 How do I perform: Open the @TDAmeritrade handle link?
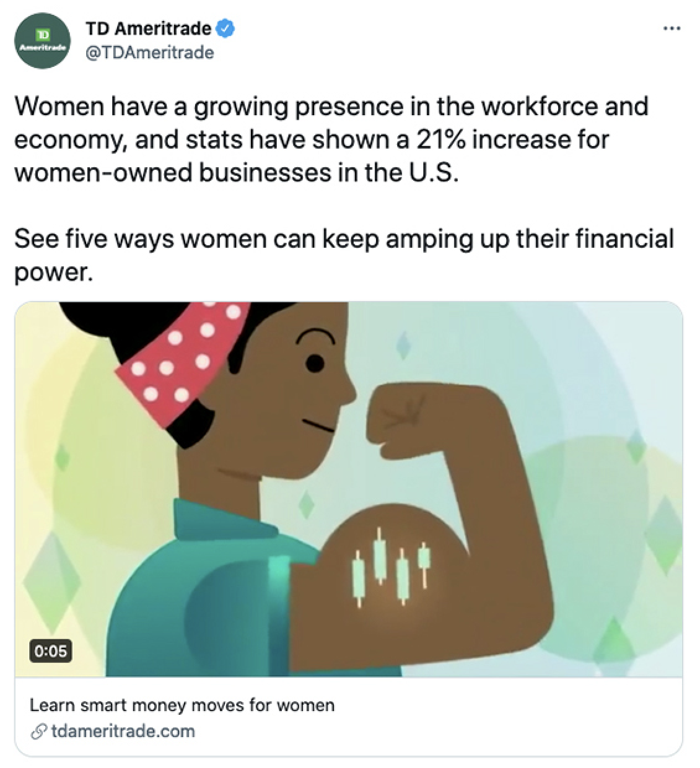(x=149, y=53)
